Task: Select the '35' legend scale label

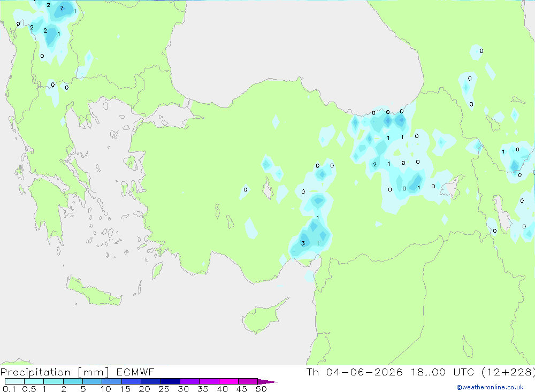Action: [x=203, y=389]
